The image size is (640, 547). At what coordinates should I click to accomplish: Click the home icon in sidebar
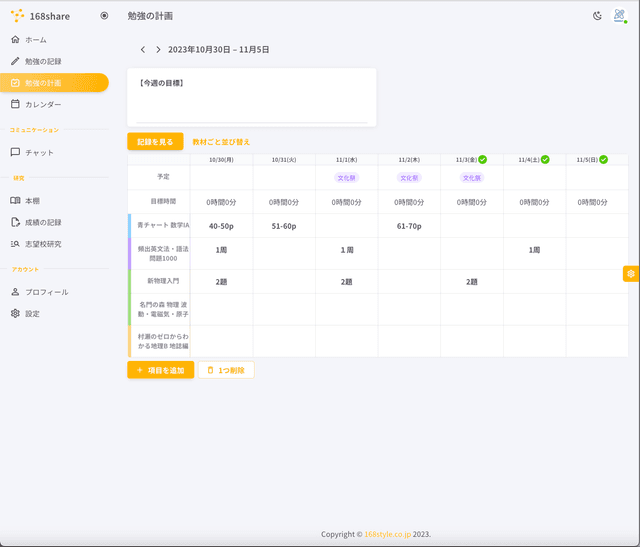point(15,39)
